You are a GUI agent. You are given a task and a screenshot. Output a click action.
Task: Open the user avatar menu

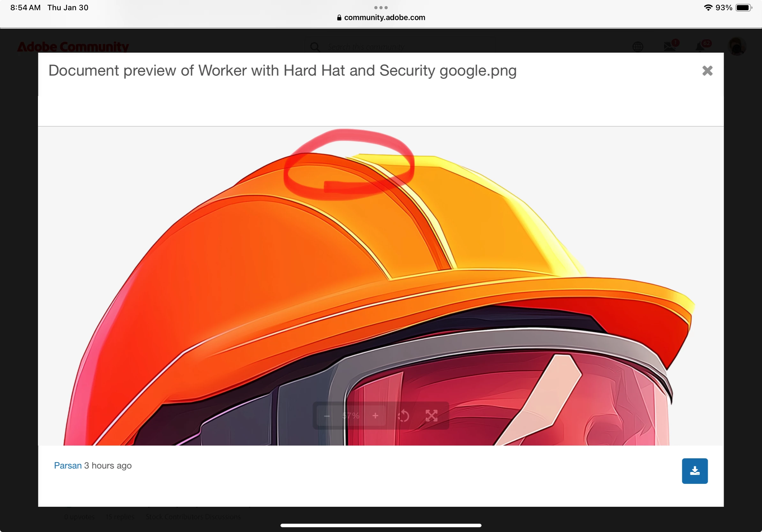(737, 47)
